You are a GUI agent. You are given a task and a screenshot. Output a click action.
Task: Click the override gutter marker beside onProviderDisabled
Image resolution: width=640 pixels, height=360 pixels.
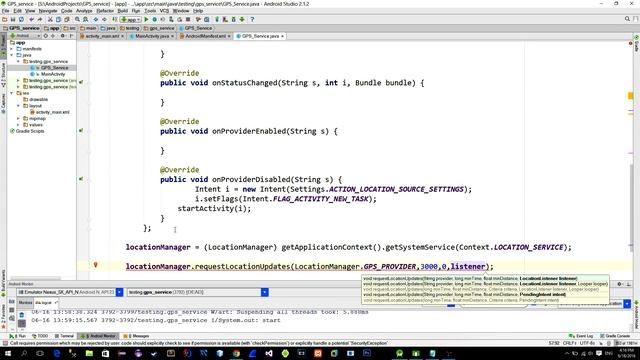point(81,179)
